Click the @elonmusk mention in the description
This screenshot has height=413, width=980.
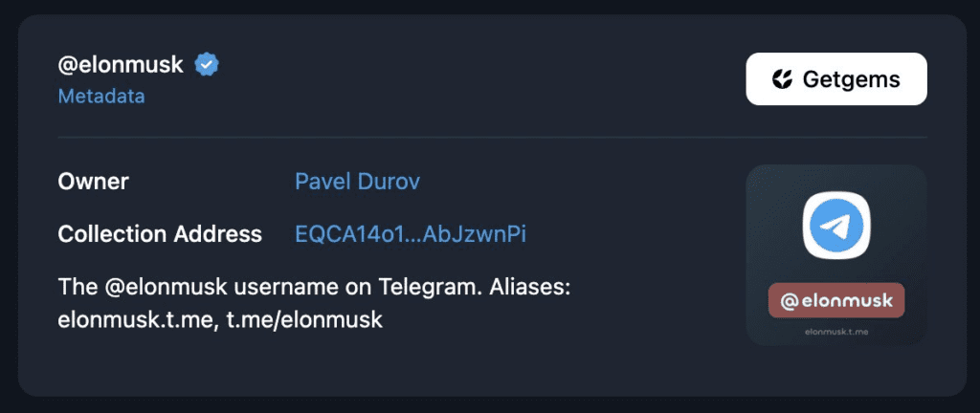point(164,287)
